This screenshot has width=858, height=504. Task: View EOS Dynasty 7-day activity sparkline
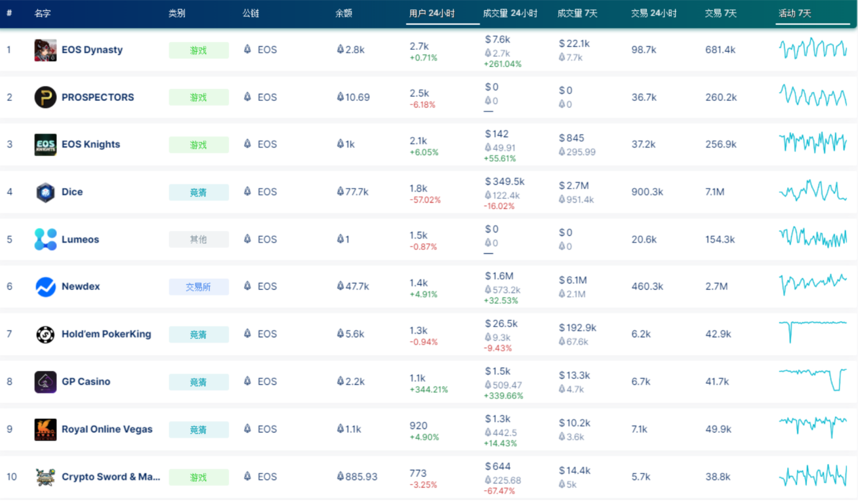click(x=813, y=49)
